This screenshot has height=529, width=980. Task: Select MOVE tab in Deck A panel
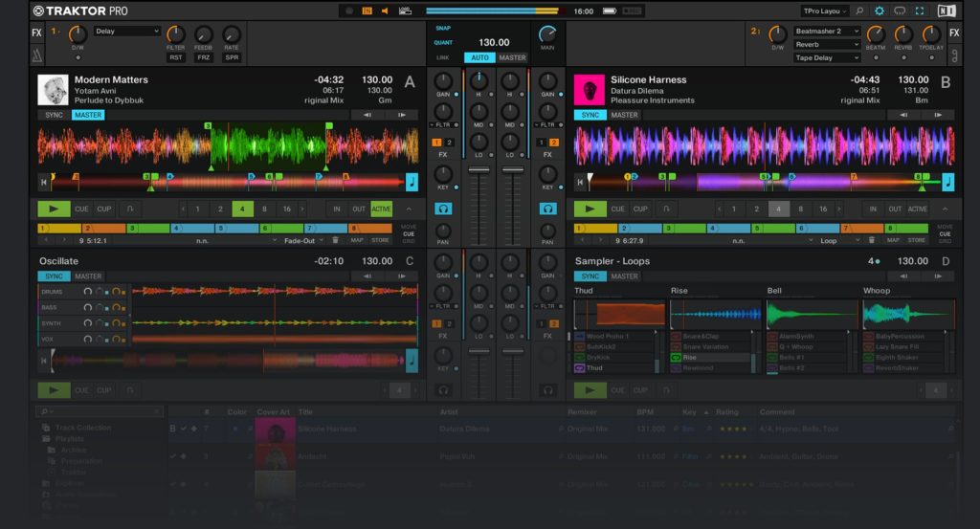tap(409, 227)
